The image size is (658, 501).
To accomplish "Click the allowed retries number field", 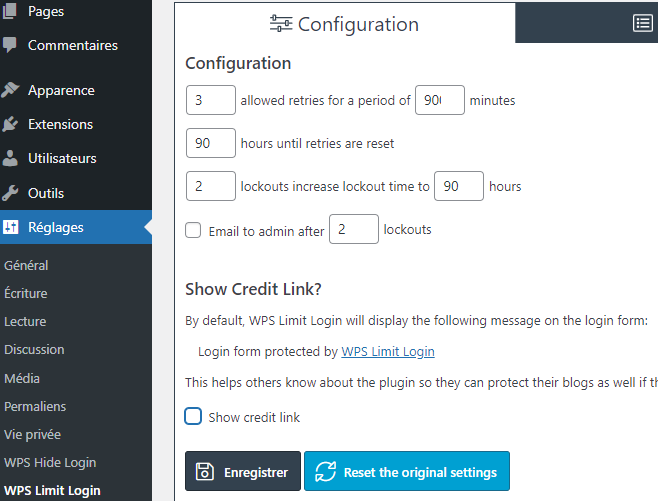I will coord(210,101).
